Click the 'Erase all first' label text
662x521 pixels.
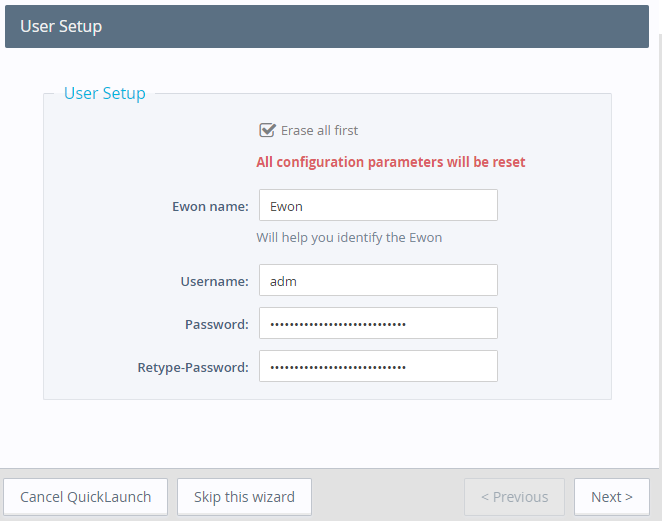319,130
